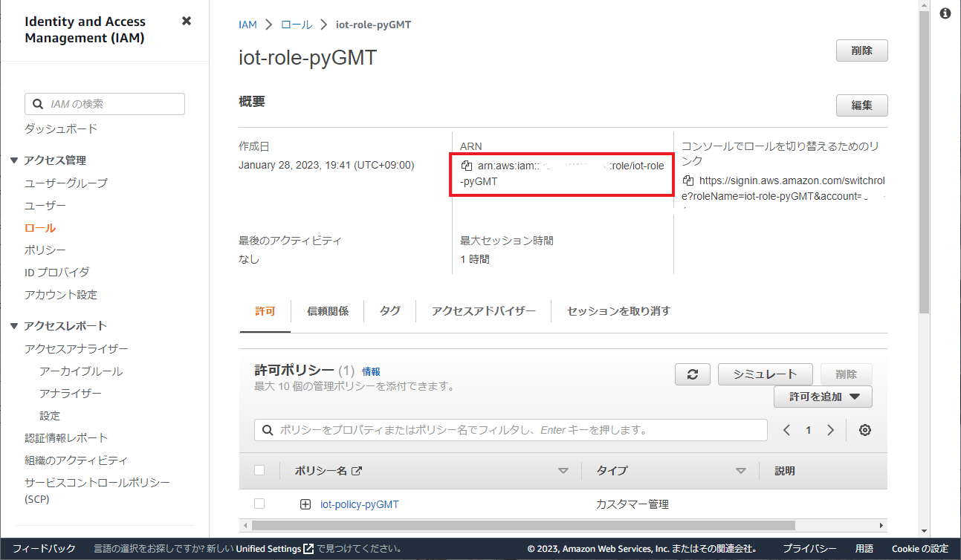
Task: Focus the policy filter input field
Action: (x=511, y=430)
